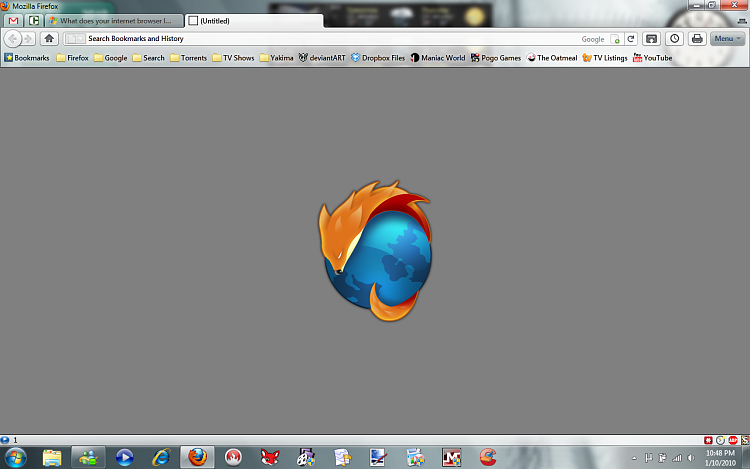
Task: Expand the Firefox bookmarks folder
Action: click(72, 58)
